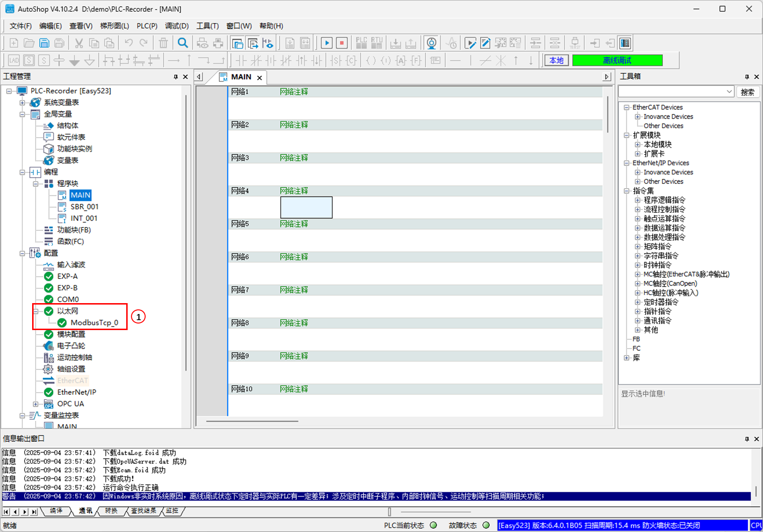This screenshot has width=763, height=532.
Task: Switch to the 编译 output tab
Action: pos(56,511)
